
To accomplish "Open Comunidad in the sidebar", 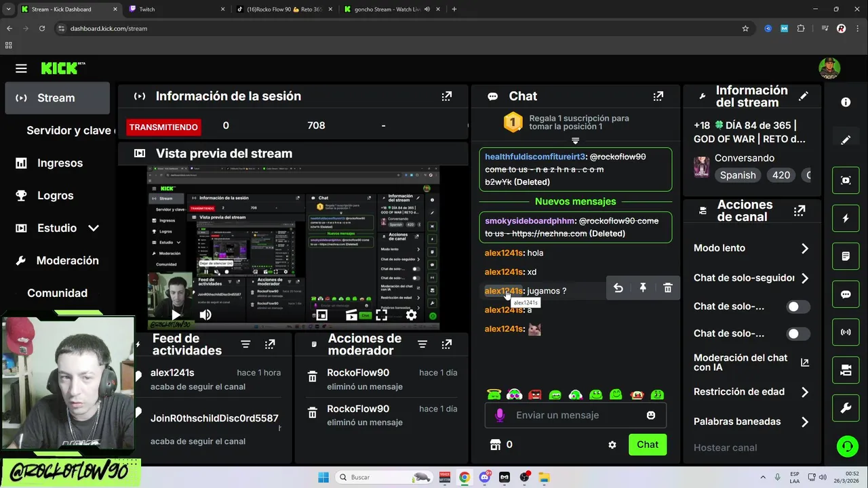I will pyautogui.click(x=57, y=293).
